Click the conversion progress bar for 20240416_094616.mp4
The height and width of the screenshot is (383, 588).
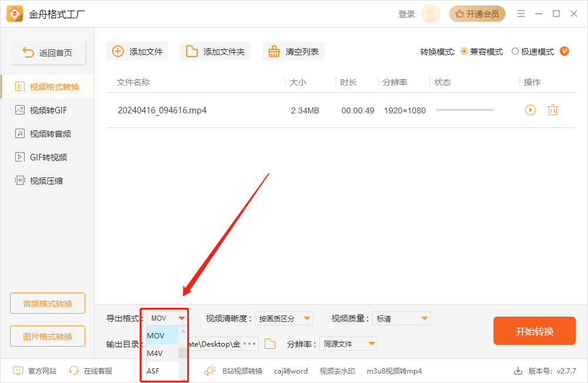(465, 110)
